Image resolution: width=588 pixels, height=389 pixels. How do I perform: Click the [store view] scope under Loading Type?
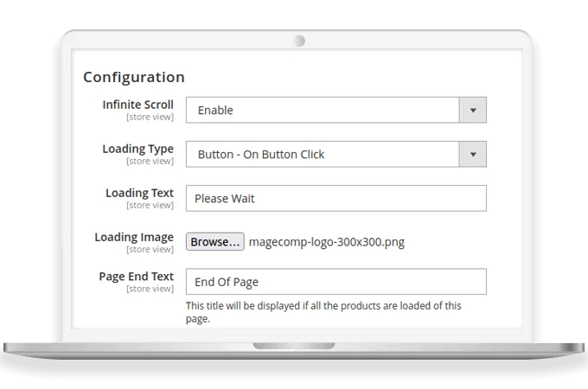coord(150,161)
